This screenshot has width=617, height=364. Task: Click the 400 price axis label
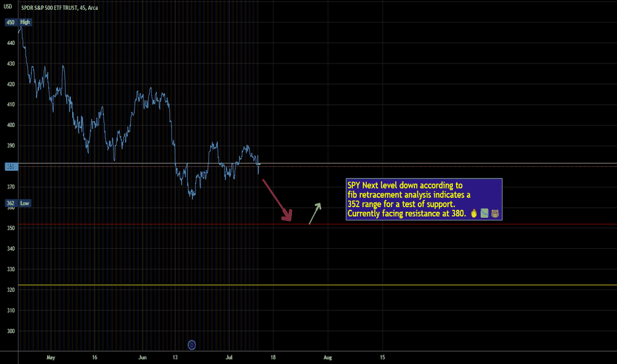(x=11, y=125)
